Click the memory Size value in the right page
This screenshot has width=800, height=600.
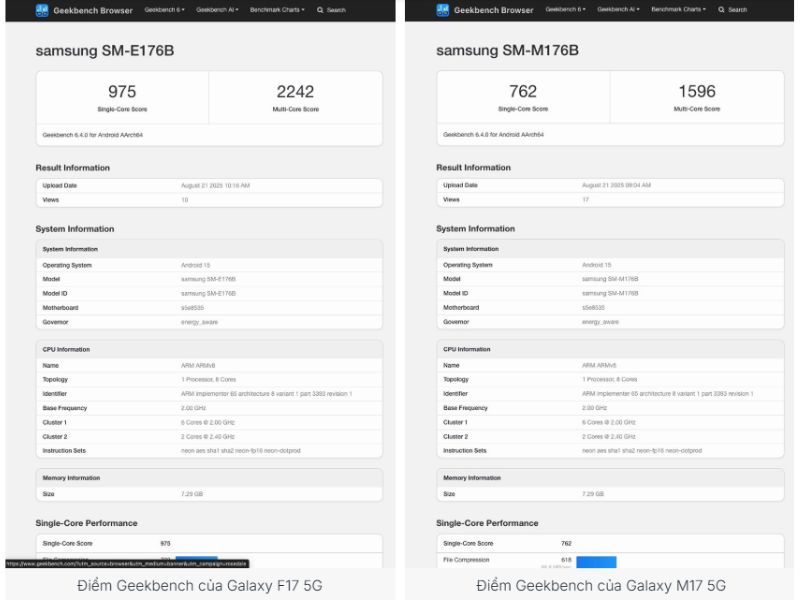pos(593,494)
